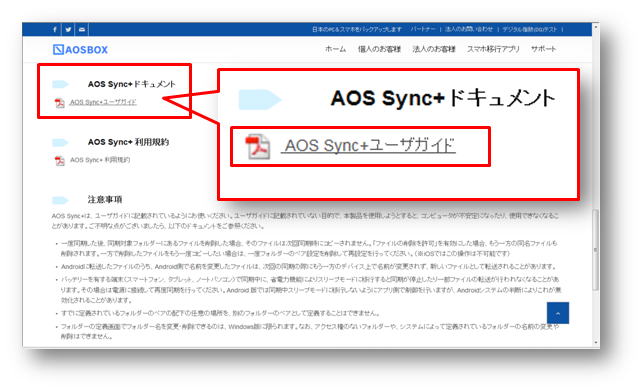Click the mail envelope icon in the top bar
The height and width of the screenshot is (391, 642).
pyautogui.click(x=82, y=29)
